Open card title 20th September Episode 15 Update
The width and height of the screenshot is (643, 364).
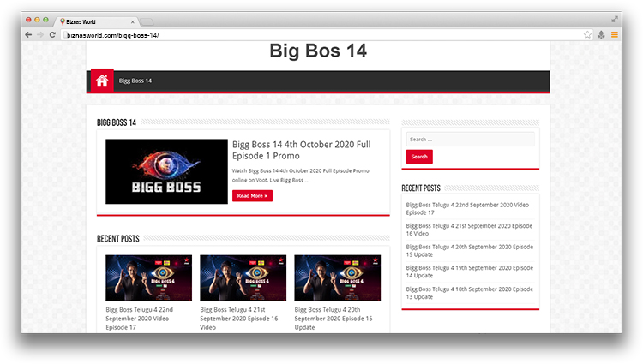pyautogui.click(x=334, y=319)
